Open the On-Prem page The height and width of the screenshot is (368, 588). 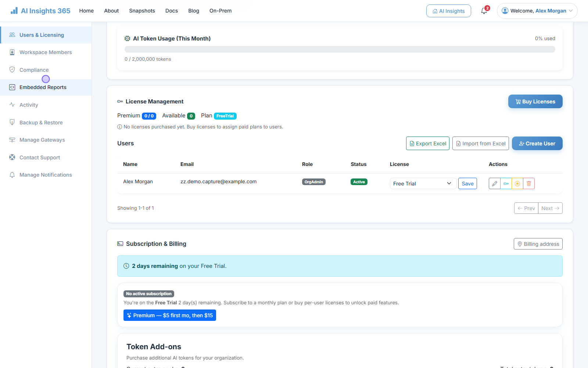220,11
